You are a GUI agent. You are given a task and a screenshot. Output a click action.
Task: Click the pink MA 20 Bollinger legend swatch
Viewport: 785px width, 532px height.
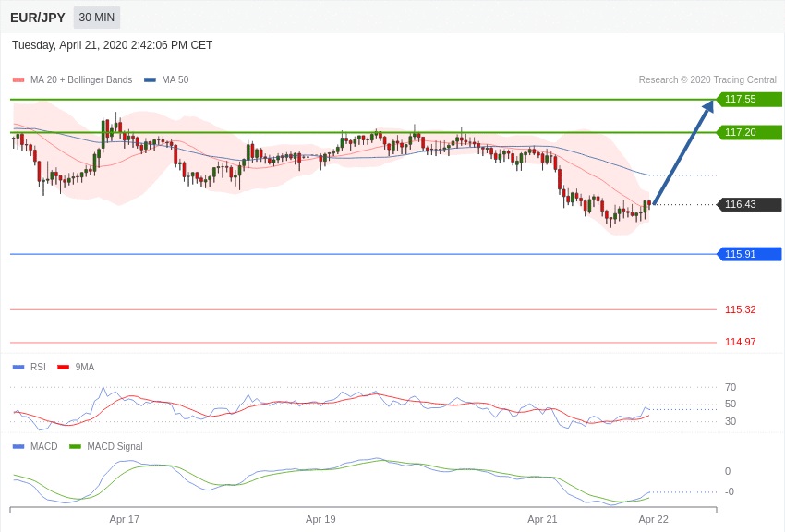point(18,80)
